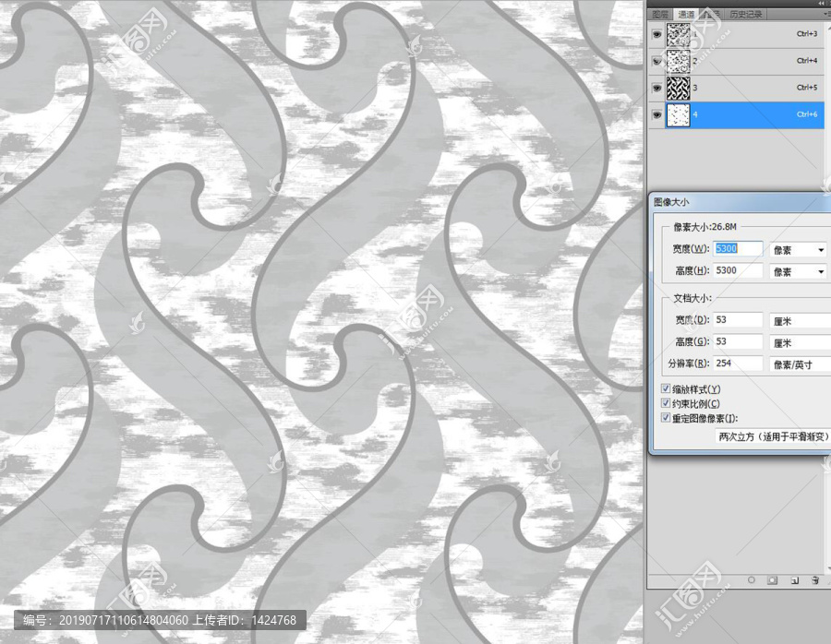This screenshot has height=644, width=831.
Task: Switch to the 通道 tab
Action: click(686, 14)
